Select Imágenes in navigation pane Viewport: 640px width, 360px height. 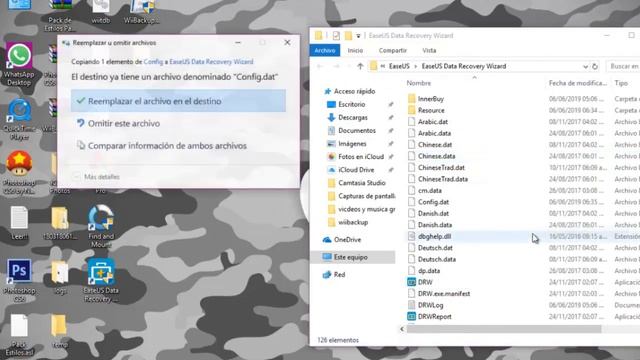pos(352,144)
